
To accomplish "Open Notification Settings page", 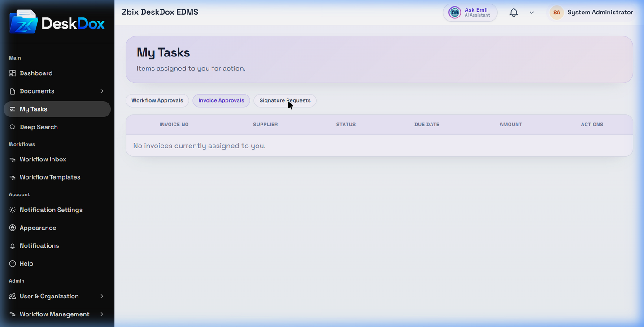I will click(57, 210).
